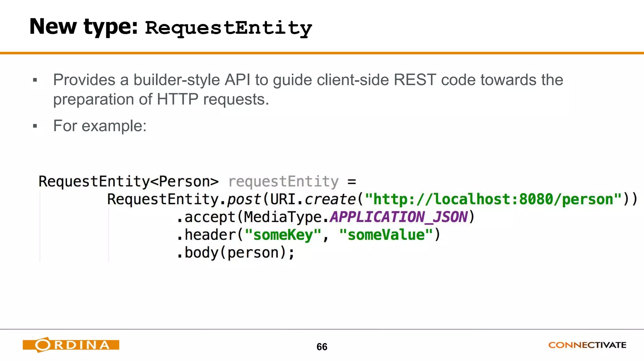Click the "someKey" string in the header call
644x362 pixels.
pos(283,235)
